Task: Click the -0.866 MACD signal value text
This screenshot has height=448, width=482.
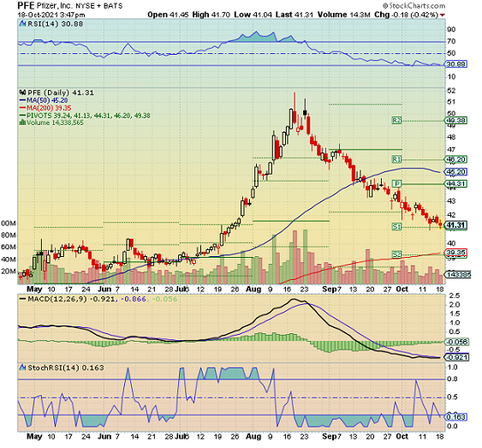Action: pos(134,299)
